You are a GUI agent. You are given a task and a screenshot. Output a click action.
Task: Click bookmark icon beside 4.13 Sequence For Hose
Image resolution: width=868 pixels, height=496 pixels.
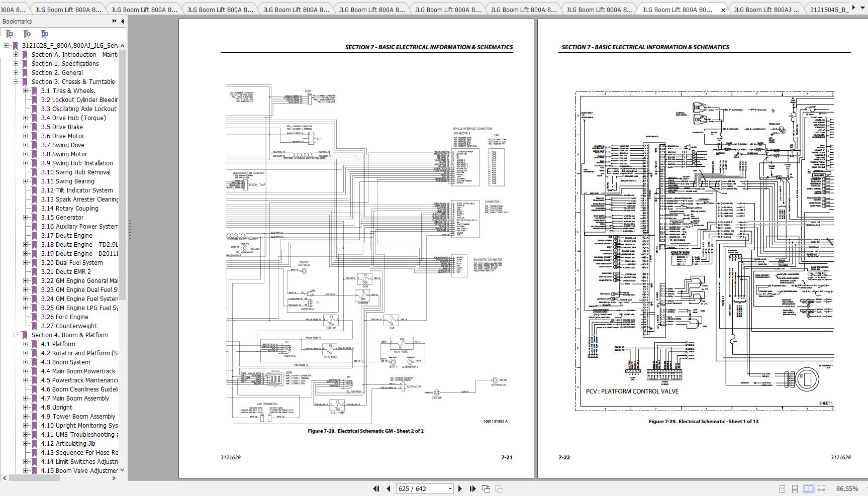click(34, 453)
